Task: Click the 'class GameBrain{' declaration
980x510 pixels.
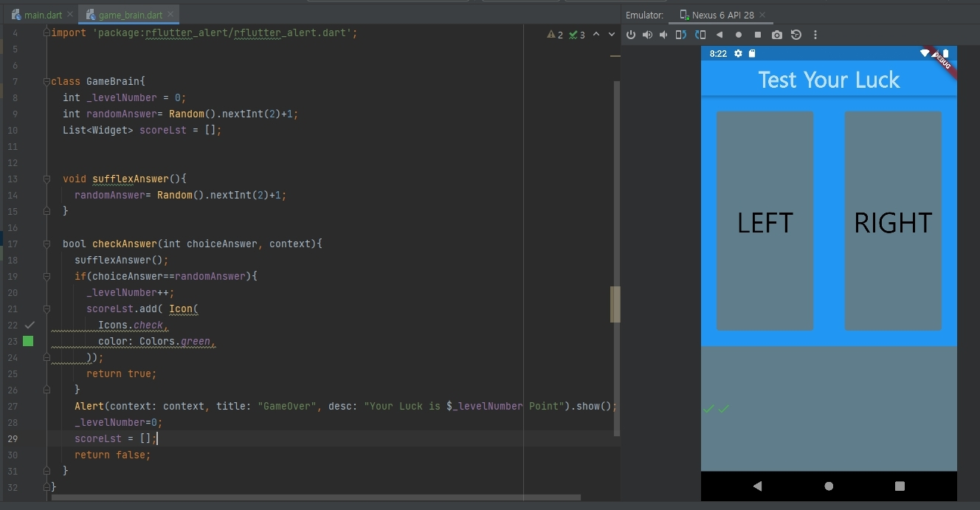Action: click(x=98, y=81)
